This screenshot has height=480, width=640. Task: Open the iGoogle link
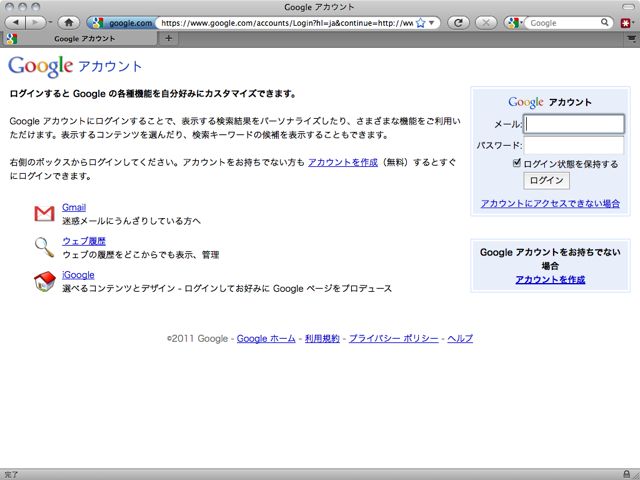(x=78, y=275)
